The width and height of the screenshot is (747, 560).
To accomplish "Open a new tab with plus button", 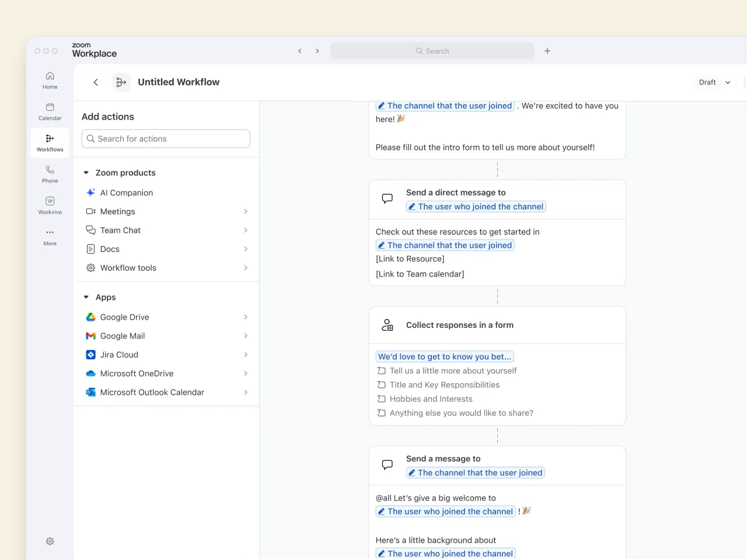I will coord(547,51).
